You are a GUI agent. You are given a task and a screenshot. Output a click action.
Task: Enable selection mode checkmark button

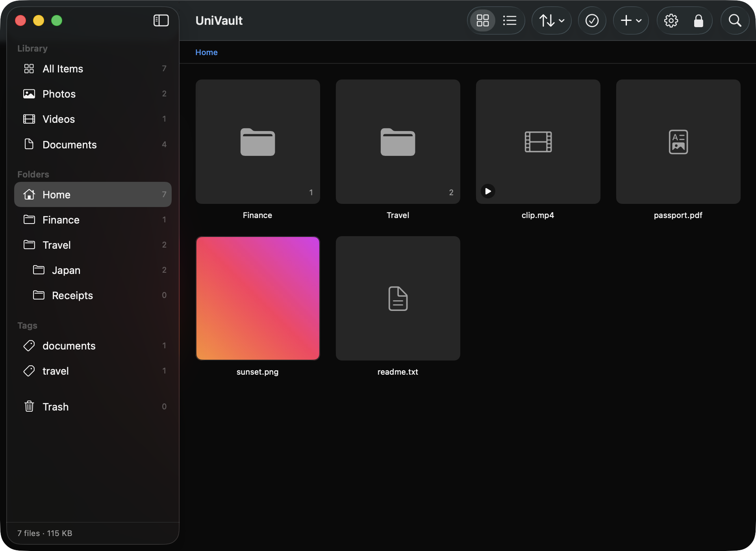click(592, 20)
